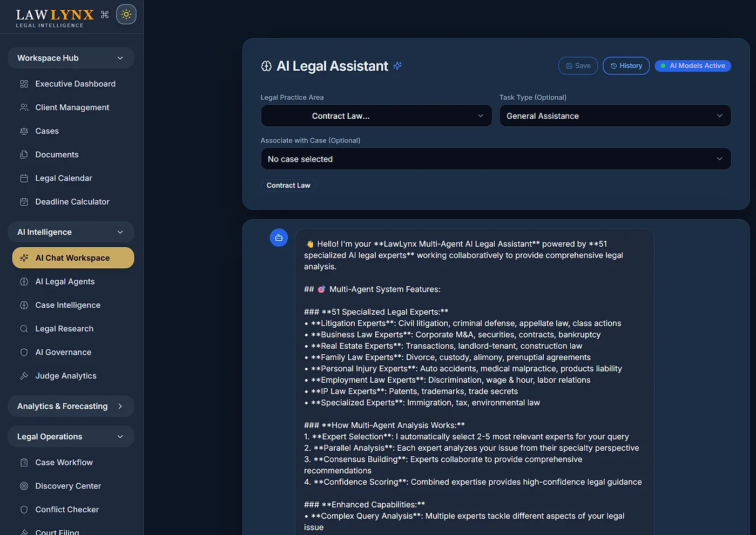Click the AI Governance shield icon

pos(24,353)
